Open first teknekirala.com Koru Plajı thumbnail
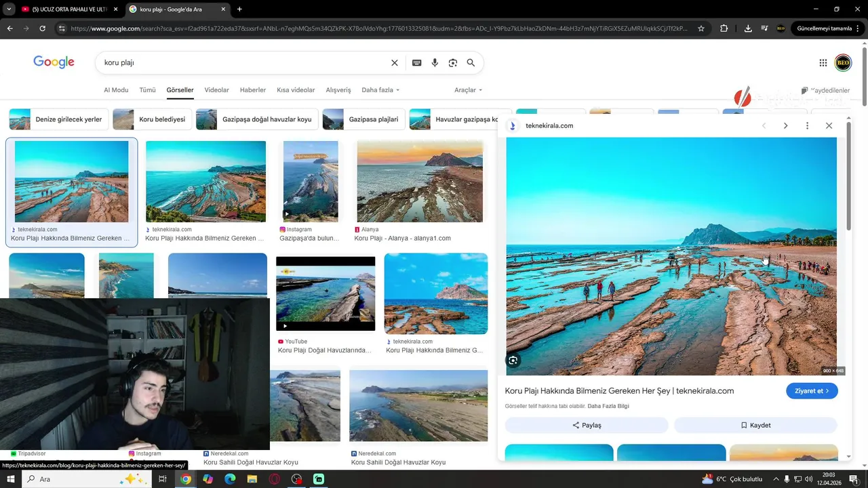The width and height of the screenshot is (868, 488). click(x=71, y=182)
